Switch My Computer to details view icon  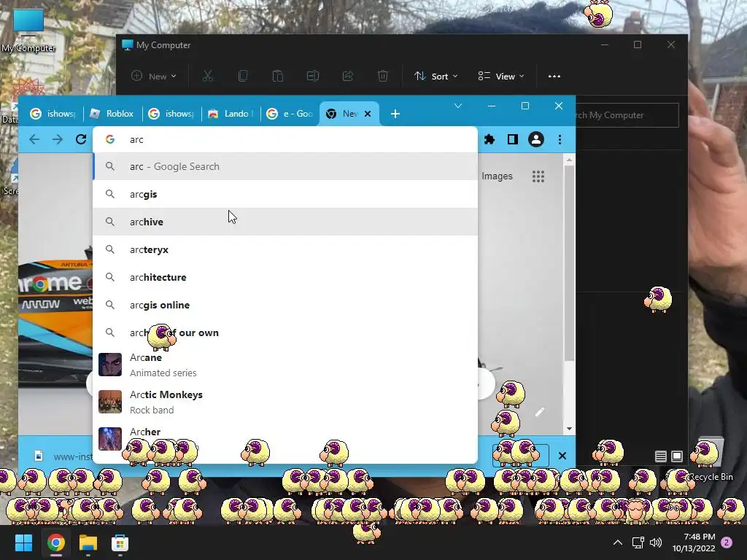tap(661, 456)
